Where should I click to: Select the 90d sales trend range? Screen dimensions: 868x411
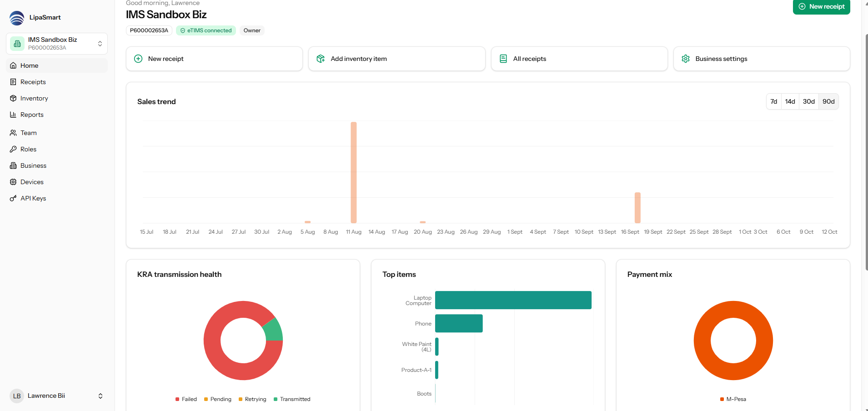point(828,101)
